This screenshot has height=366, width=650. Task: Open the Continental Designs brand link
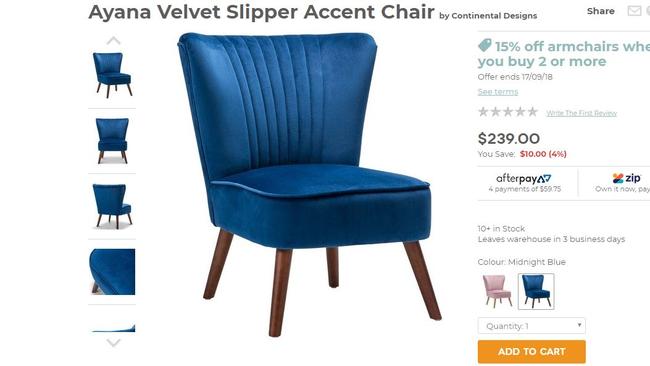click(x=494, y=16)
